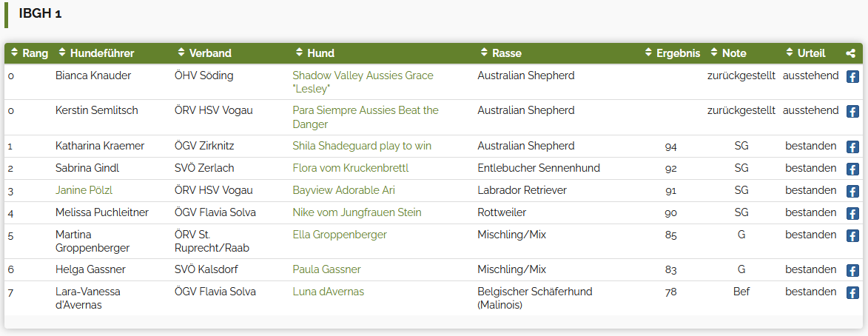Open Shila Shadeguard play to win link
Viewport: 868px width, 336px height.
coord(362,146)
